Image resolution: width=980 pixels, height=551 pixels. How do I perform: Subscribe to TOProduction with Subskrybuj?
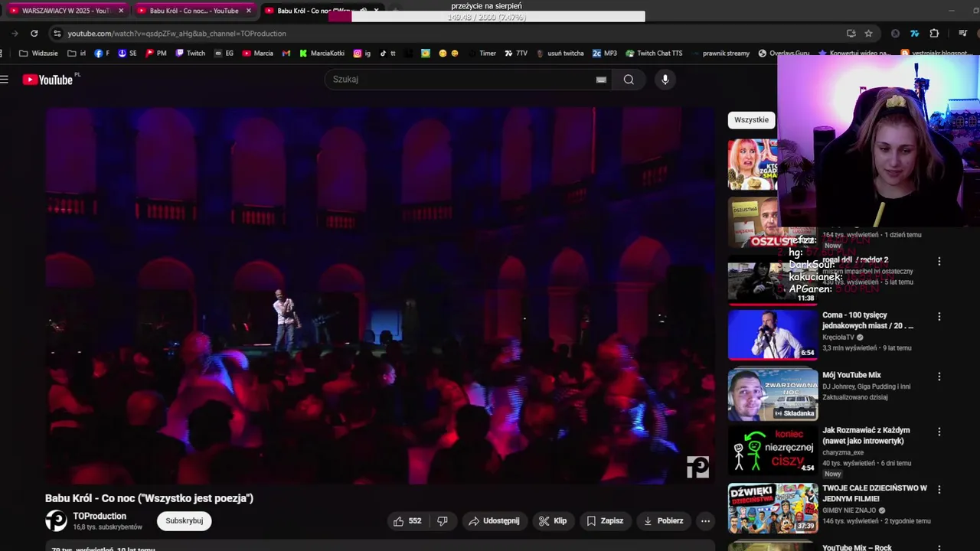click(185, 521)
